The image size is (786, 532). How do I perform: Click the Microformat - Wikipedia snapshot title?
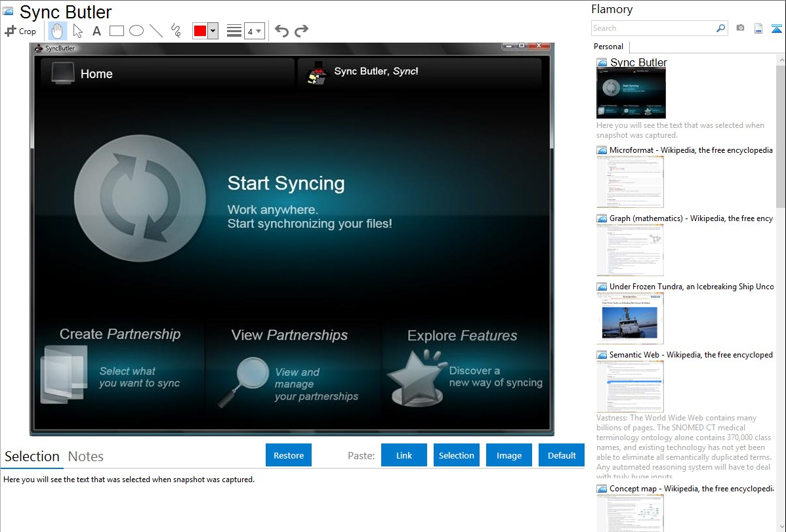[x=691, y=150]
